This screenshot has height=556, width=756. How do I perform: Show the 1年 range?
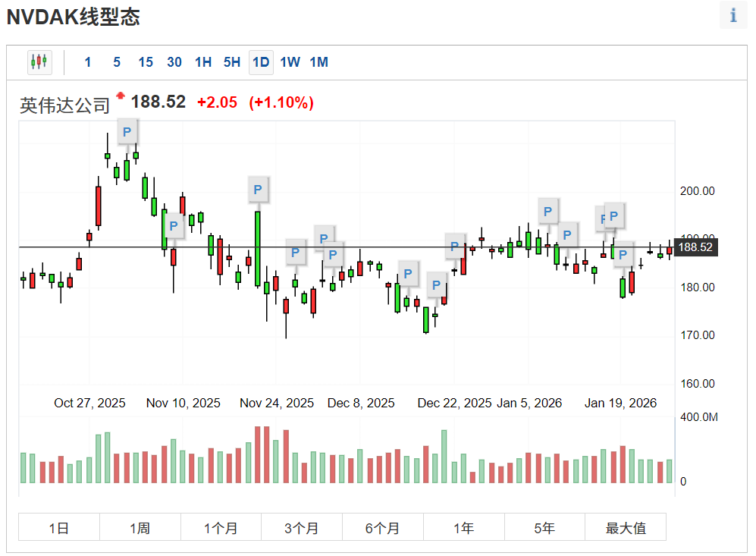tap(463, 528)
